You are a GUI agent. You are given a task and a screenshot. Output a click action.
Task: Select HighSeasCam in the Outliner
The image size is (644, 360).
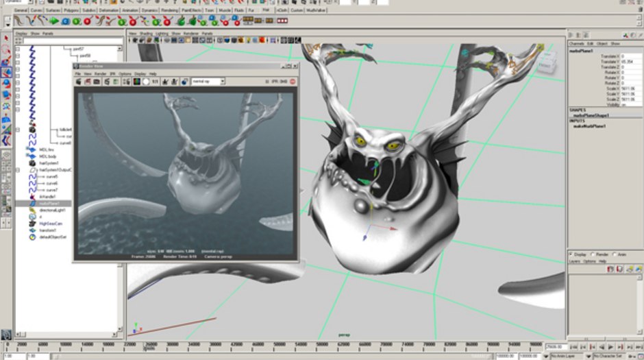(51, 224)
